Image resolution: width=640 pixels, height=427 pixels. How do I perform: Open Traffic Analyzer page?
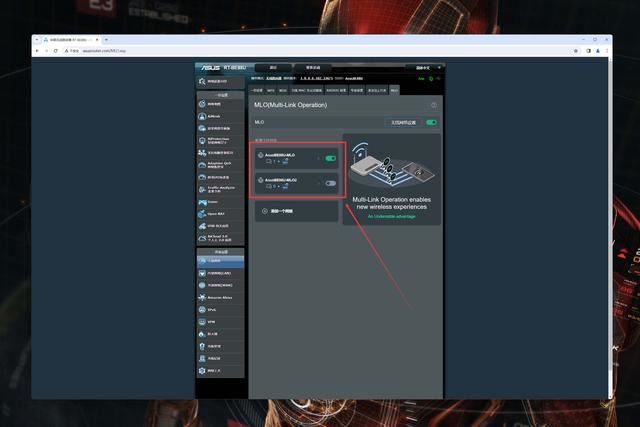pyautogui.click(x=219, y=187)
